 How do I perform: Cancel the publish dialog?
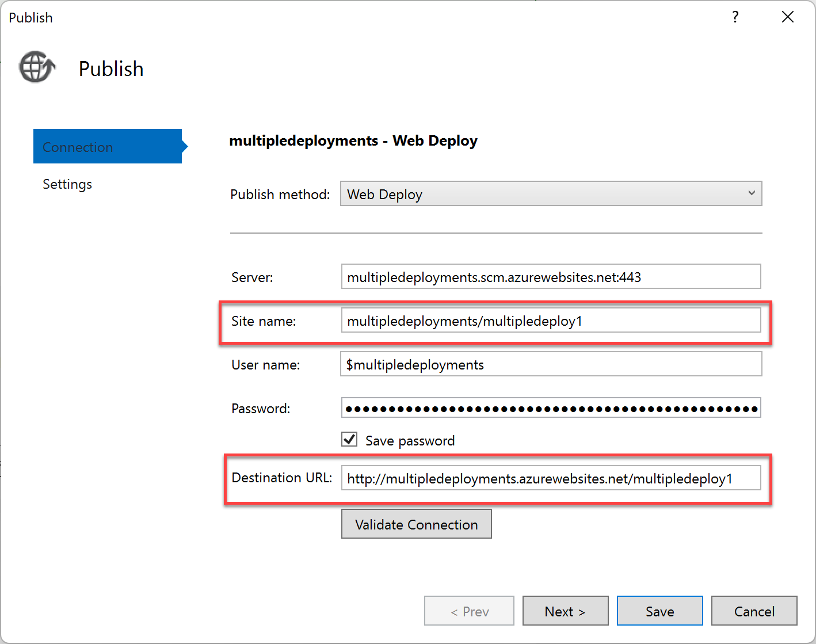pos(754,611)
